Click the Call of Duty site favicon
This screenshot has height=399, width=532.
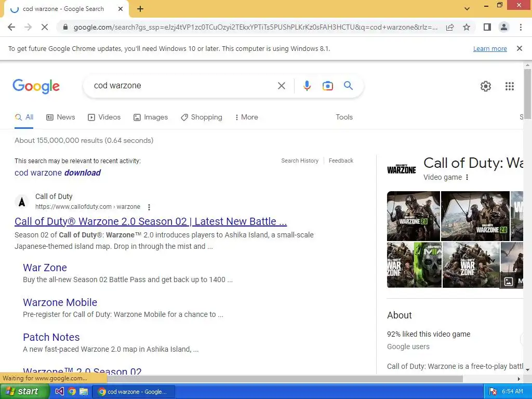pos(22,202)
